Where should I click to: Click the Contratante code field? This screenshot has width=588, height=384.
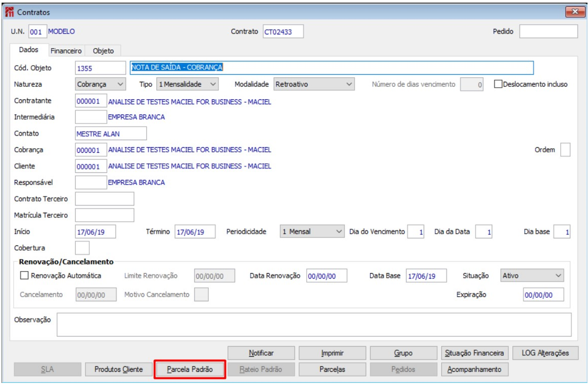click(x=91, y=101)
